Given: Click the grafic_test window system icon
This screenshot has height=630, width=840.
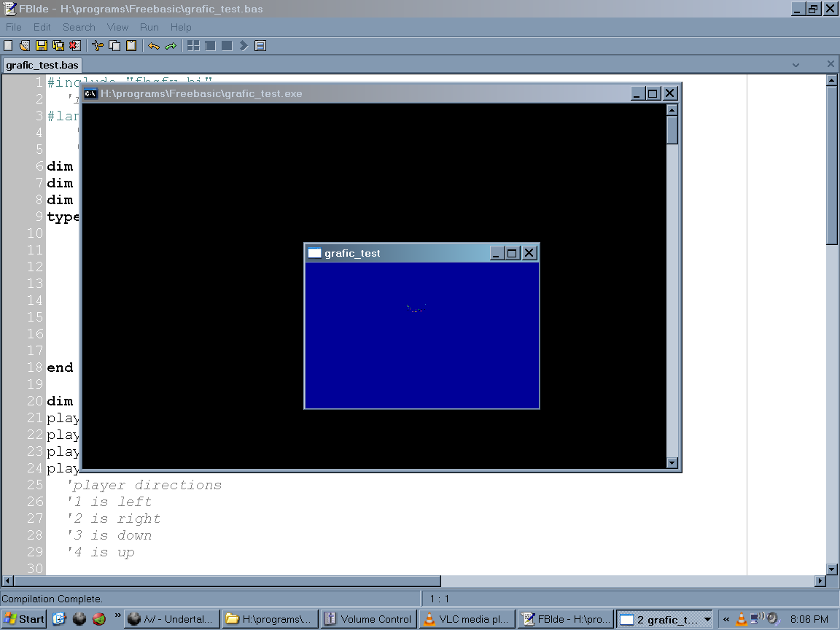Looking at the screenshot, I should tap(314, 253).
